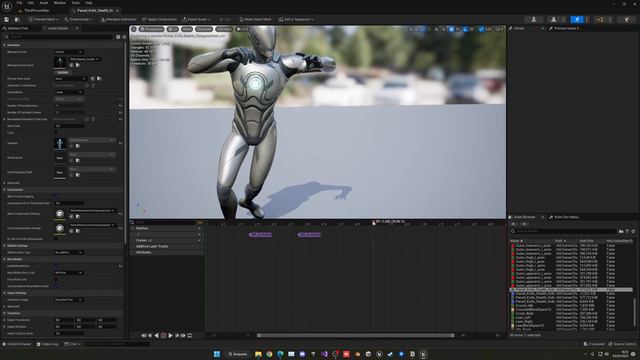This screenshot has width=640, height=360.
Task: Switch to Skeleton Tree tab
Action: 18,29
